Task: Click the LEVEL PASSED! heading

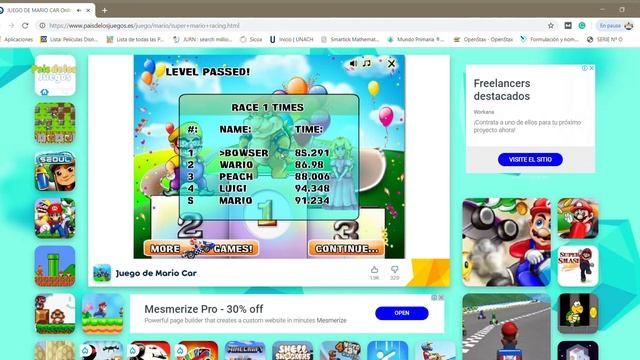Action: [x=207, y=72]
